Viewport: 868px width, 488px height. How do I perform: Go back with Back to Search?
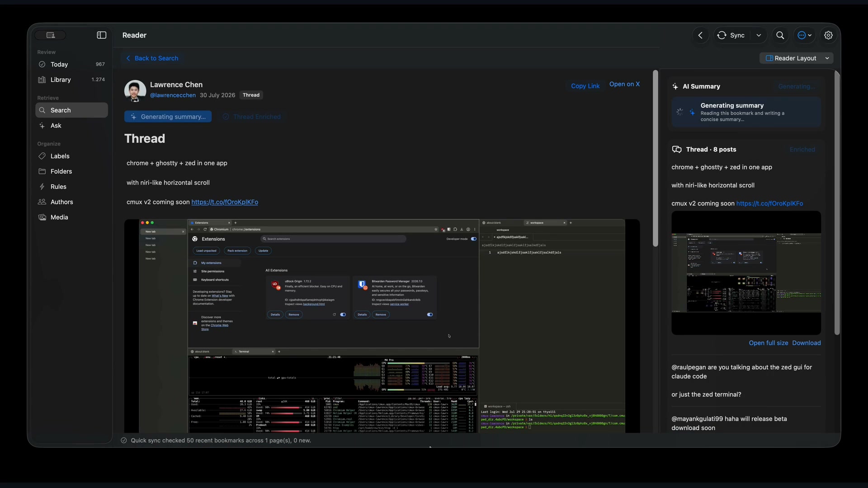152,58
